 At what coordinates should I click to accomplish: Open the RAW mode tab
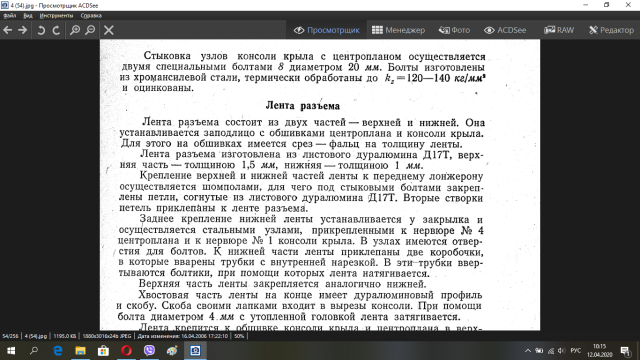coord(559,30)
